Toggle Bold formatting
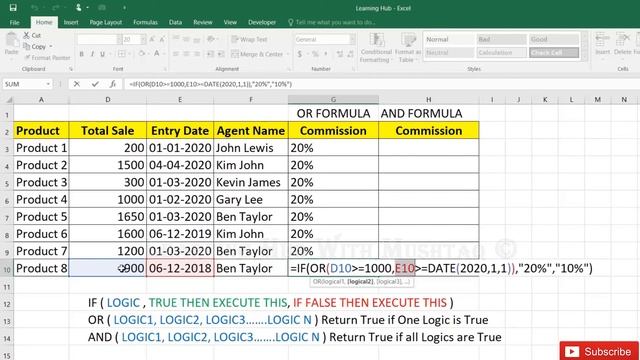The width and height of the screenshot is (640, 360). click(x=82, y=54)
